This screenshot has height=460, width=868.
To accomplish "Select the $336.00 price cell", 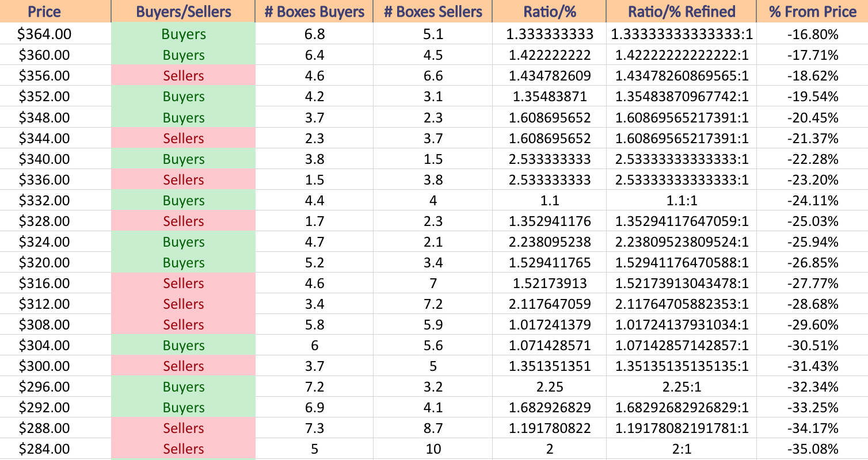I will (x=55, y=179).
